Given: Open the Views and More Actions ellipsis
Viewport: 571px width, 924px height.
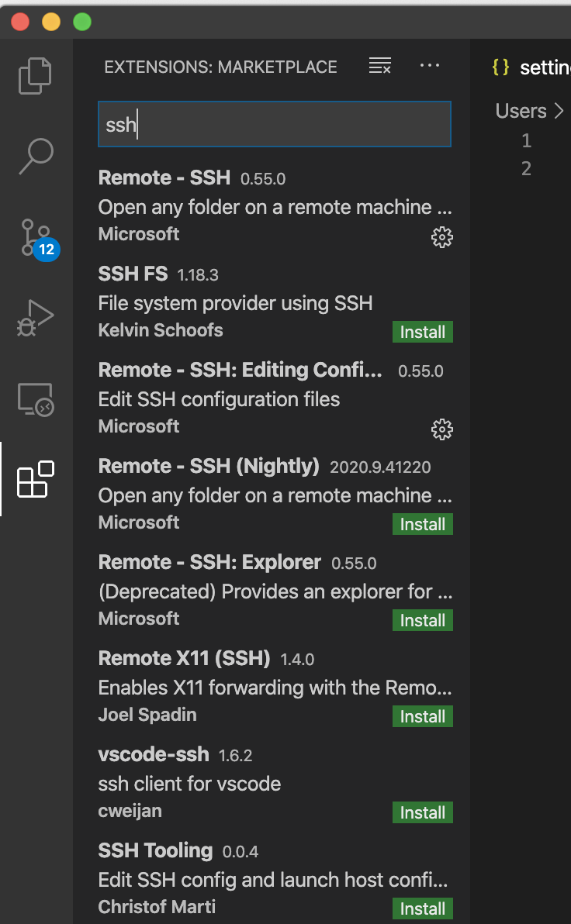Looking at the screenshot, I should 429,67.
